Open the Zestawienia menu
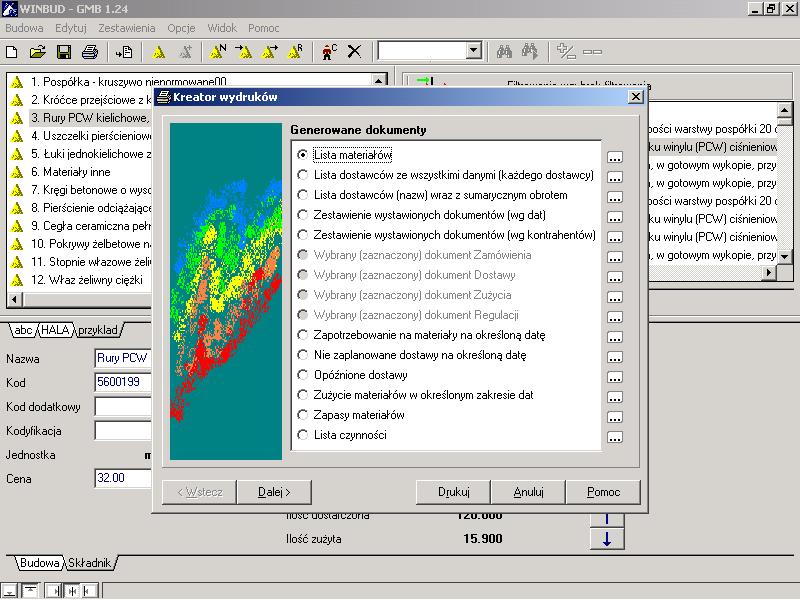800x600 pixels. click(x=127, y=28)
